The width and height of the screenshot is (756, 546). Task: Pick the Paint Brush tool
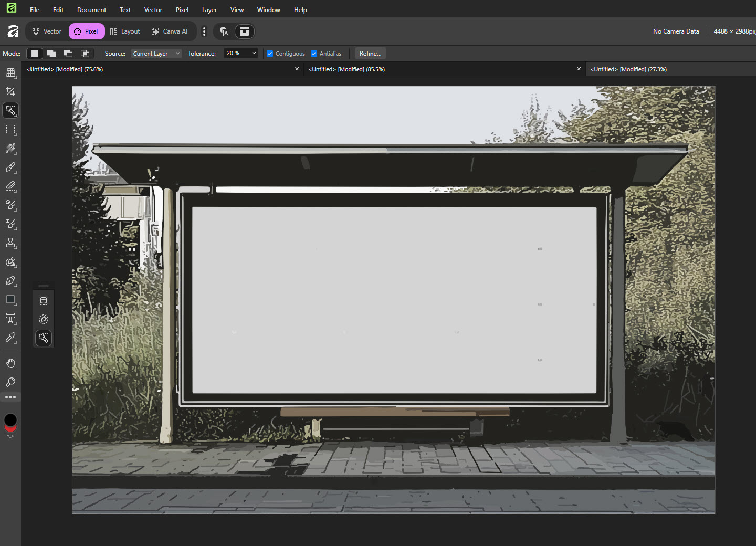click(x=10, y=167)
